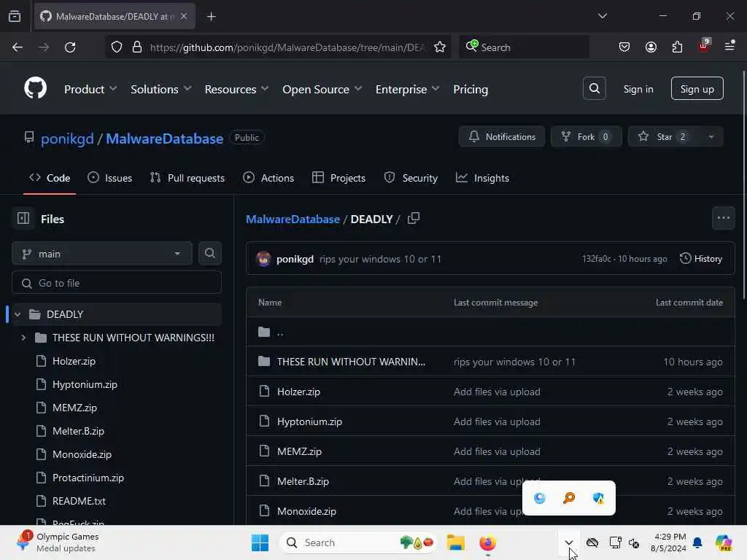Screen dimensions: 747x560
Task: Click the Sign up button
Action: coord(697,88)
